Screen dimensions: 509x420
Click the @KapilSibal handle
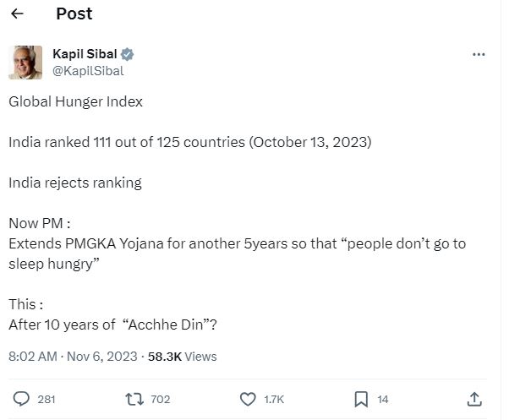click(87, 70)
